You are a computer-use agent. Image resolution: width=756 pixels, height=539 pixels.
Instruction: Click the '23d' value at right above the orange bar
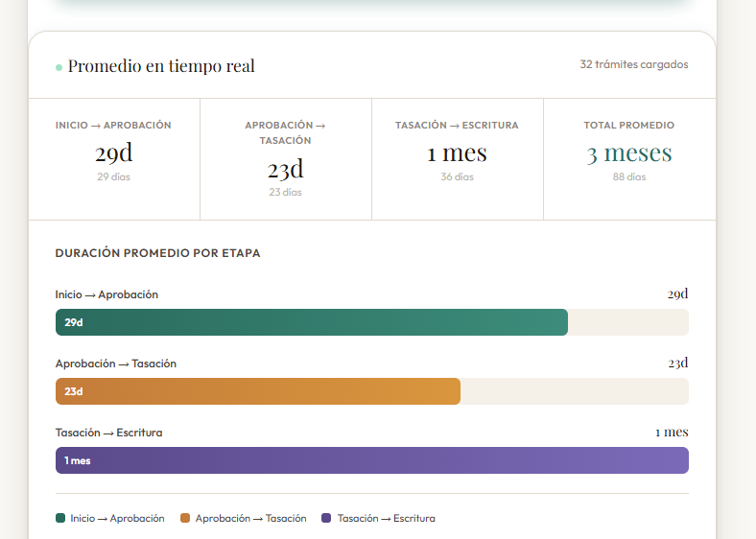click(x=678, y=363)
